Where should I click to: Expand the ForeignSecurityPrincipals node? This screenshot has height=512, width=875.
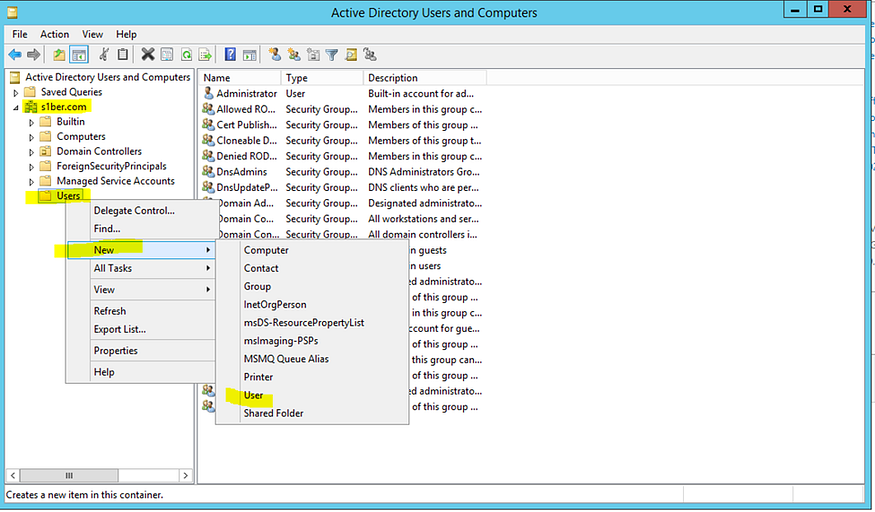(31, 166)
